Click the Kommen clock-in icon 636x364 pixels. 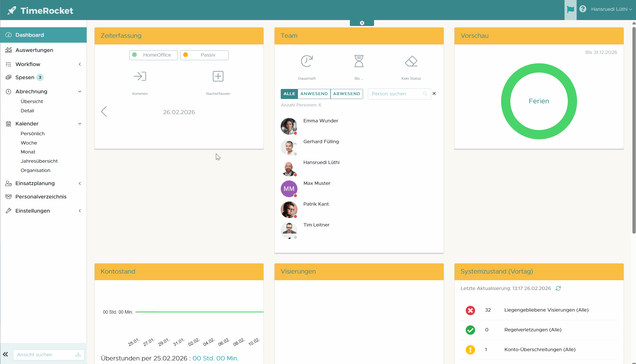click(140, 76)
